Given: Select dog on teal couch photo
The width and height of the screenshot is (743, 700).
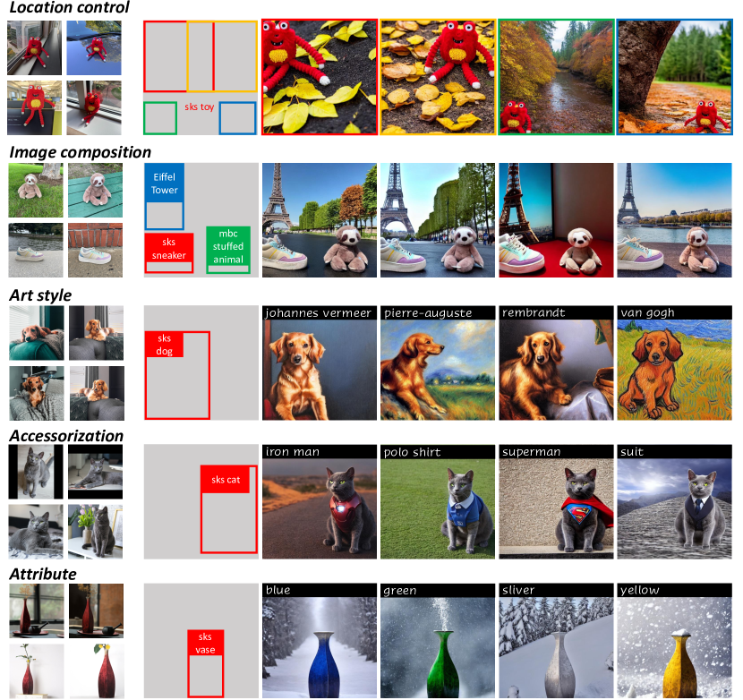Looking at the screenshot, I should coord(37,333).
